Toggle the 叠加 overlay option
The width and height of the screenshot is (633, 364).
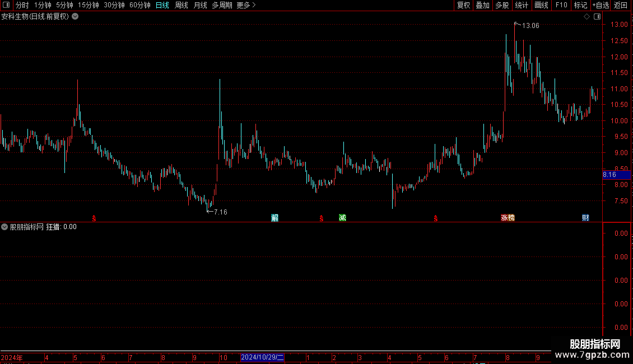tap(482, 5)
